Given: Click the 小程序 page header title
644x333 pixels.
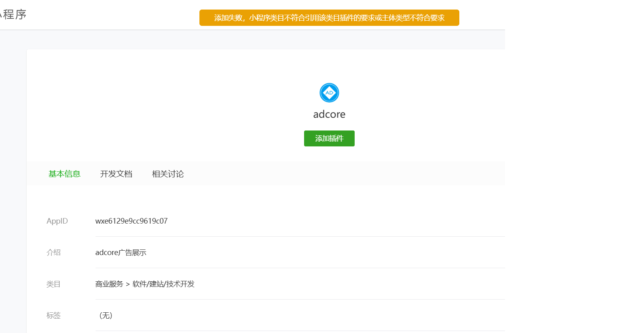Looking at the screenshot, I should (14, 14).
